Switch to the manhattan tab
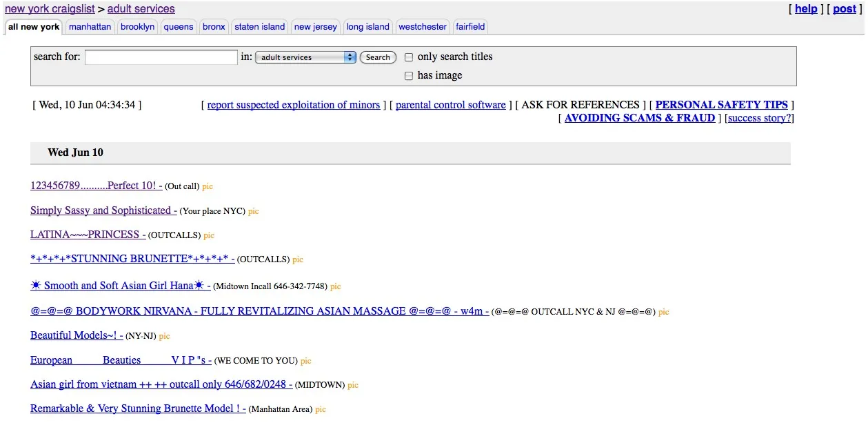 90,27
